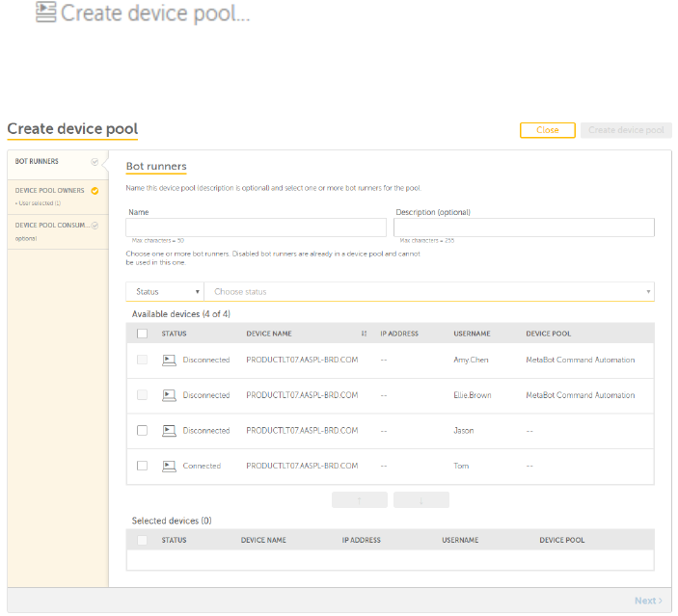Tick the checkbox for Tom's connected device

[142, 466]
